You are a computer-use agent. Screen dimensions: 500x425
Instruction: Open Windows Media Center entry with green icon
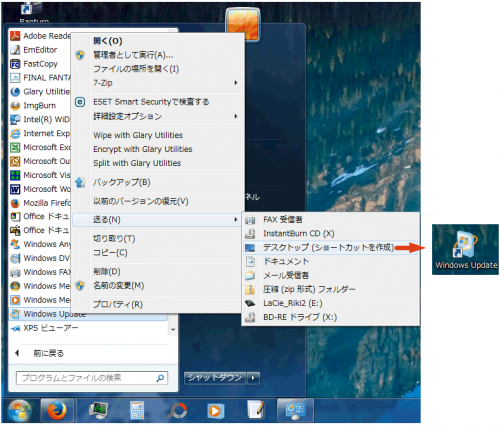(40, 286)
